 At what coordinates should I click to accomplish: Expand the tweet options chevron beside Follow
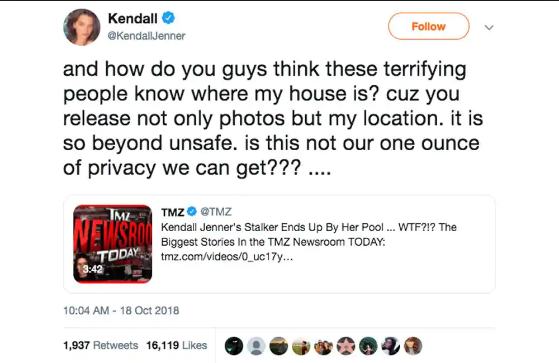(489, 27)
